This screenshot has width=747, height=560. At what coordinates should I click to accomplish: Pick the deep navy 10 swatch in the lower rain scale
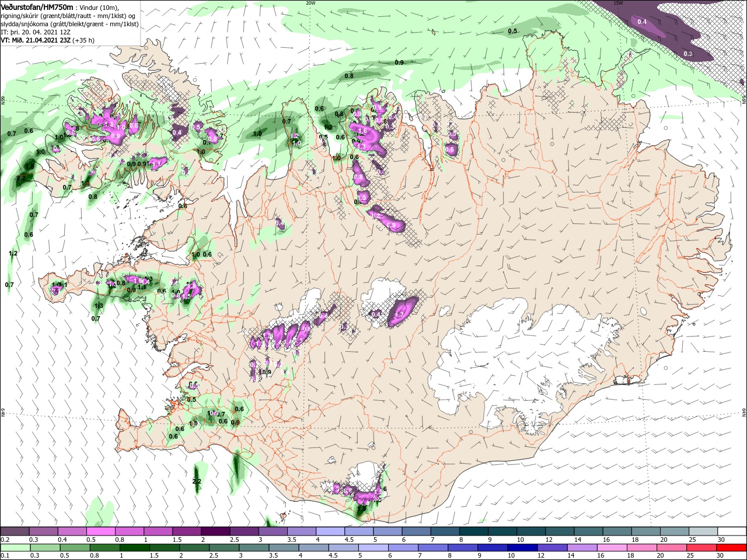click(x=523, y=548)
